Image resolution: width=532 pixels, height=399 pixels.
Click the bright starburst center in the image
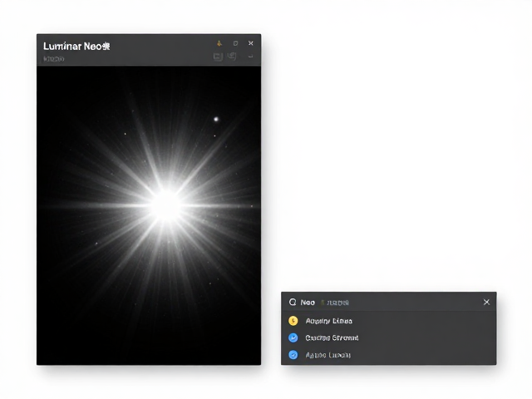[x=166, y=206]
